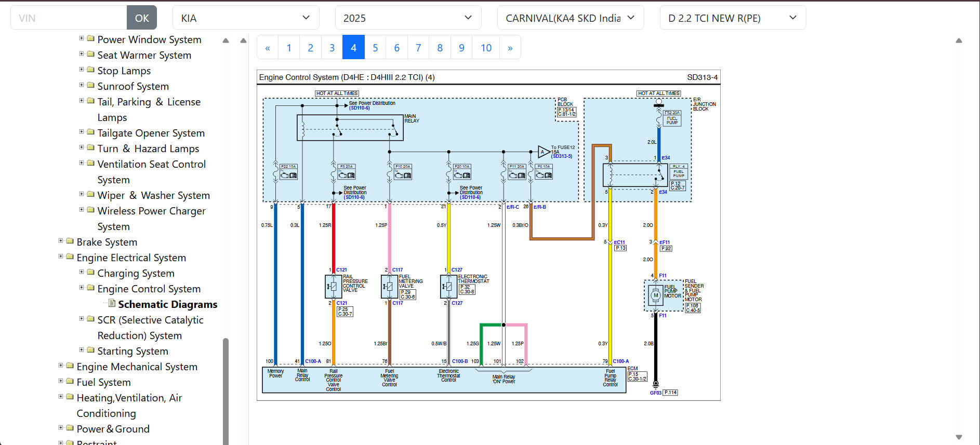Image resolution: width=980 pixels, height=445 pixels.
Task: Switch to diagram page 10
Action: pos(486,48)
